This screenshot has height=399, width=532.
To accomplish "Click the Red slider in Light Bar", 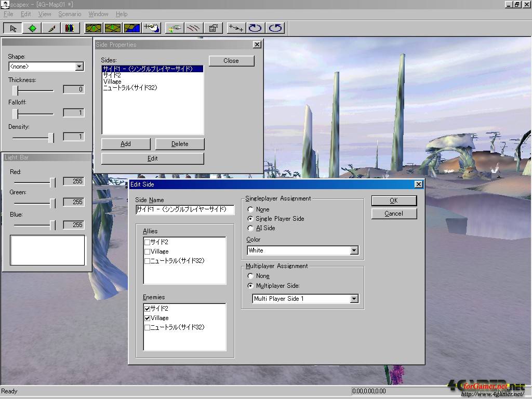I will point(52,182).
